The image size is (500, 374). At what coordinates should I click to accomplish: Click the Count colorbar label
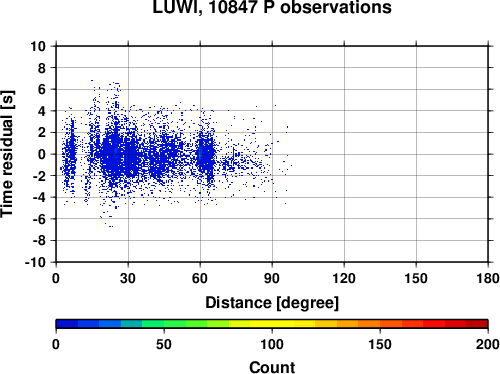pyautogui.click(x=272, y=367)
